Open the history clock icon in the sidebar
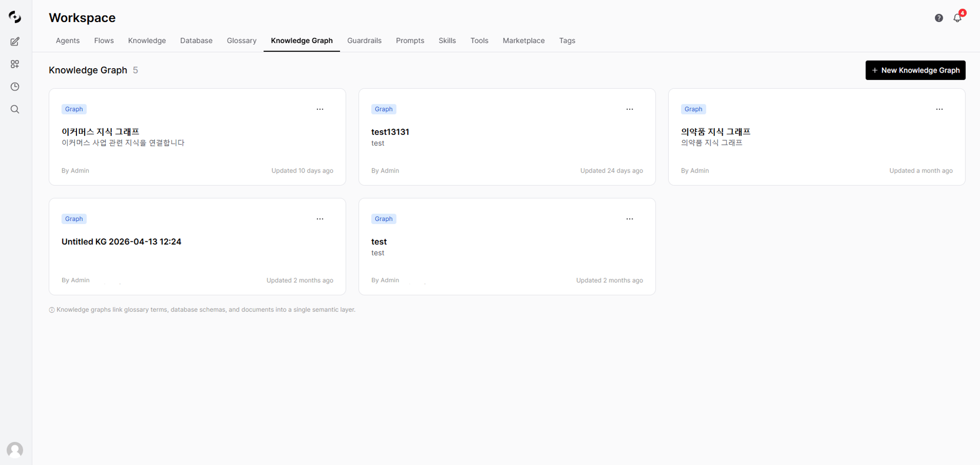 (x=15, y=87)
